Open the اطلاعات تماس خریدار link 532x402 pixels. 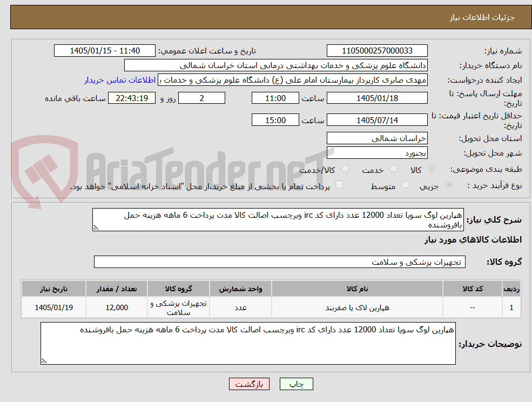click(x=120, y=80)
